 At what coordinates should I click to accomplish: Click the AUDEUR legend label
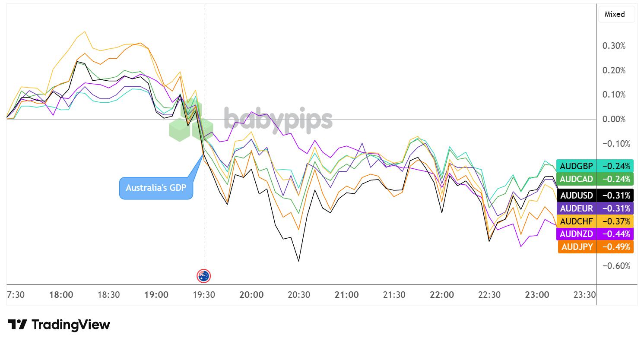point(577,208)
